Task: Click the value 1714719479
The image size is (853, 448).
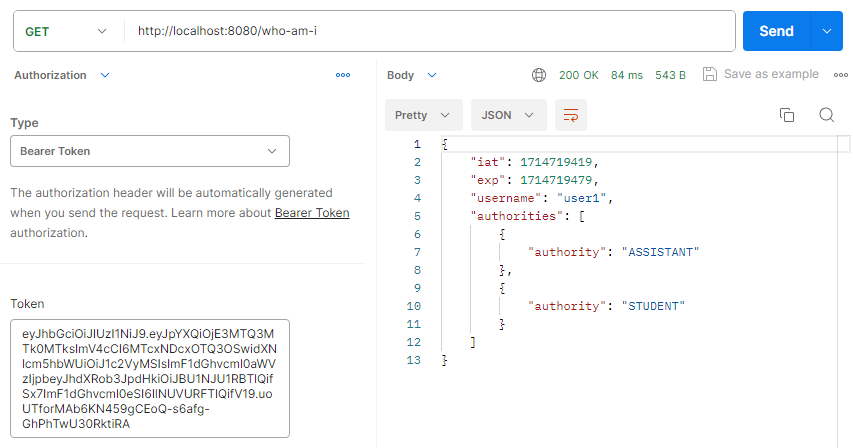Action: pyautogui.click(x=556, y=180)
